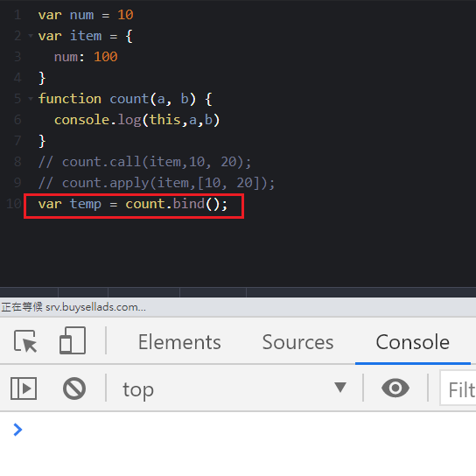Focus the console Filter input field
Viewport: 476px width, 476px height.
click(x=458, y=388)
